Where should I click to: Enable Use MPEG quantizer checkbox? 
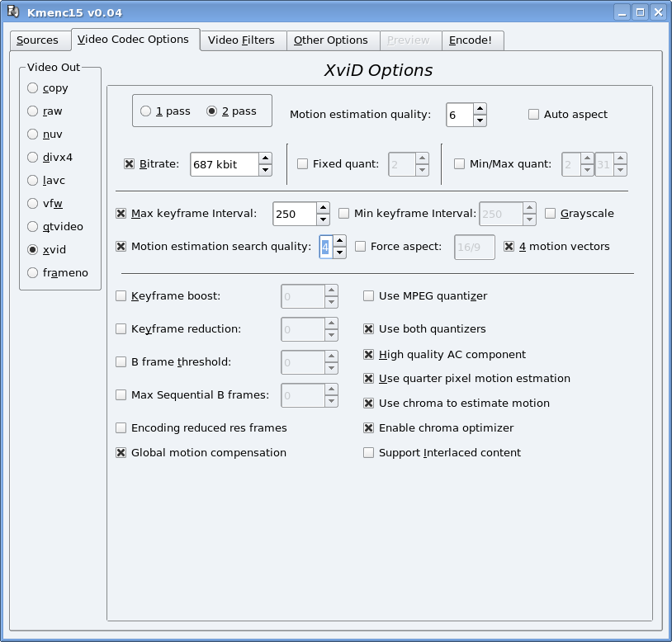[368, 296]
